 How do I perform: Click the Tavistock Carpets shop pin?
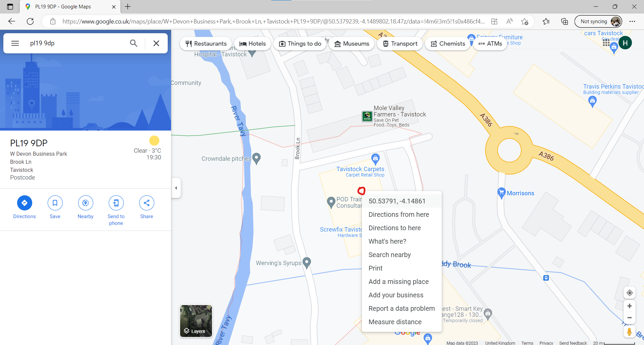point(375,159)
